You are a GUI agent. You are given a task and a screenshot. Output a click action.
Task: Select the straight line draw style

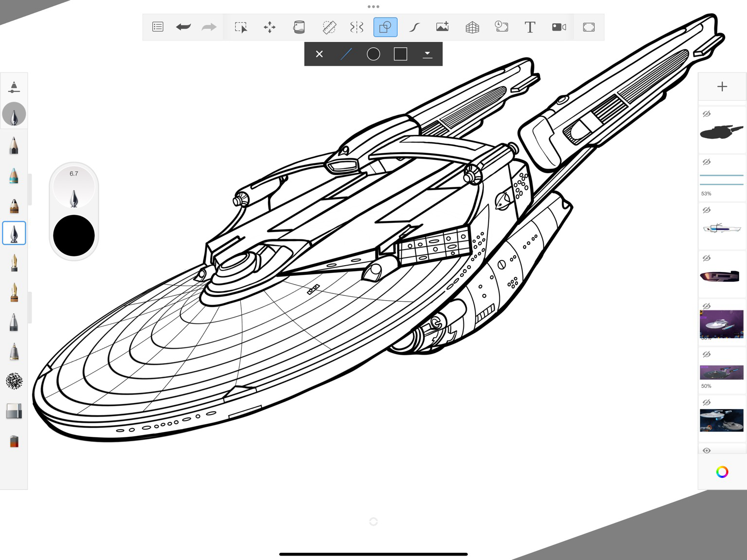pyautogui.click(x=346, y=54)
